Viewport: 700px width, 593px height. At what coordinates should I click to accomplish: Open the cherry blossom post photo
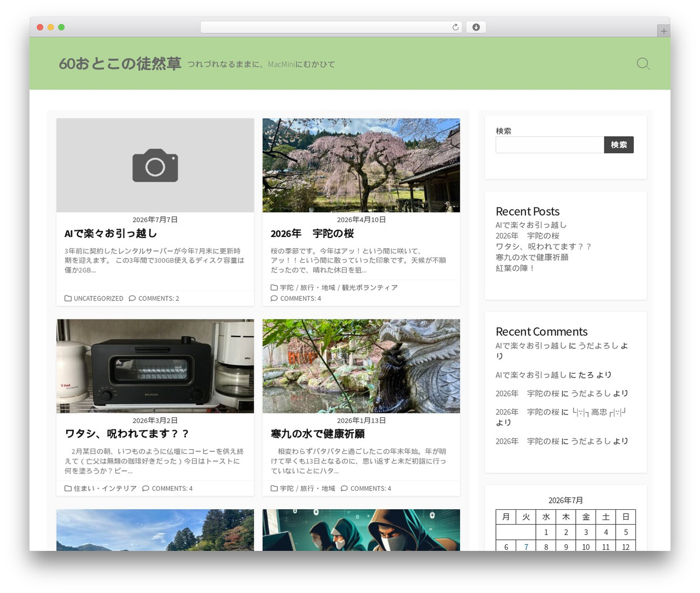361,165
